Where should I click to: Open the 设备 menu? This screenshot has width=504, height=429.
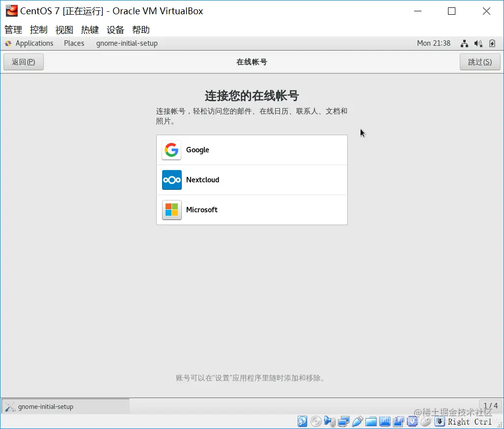tap(115, 30)
